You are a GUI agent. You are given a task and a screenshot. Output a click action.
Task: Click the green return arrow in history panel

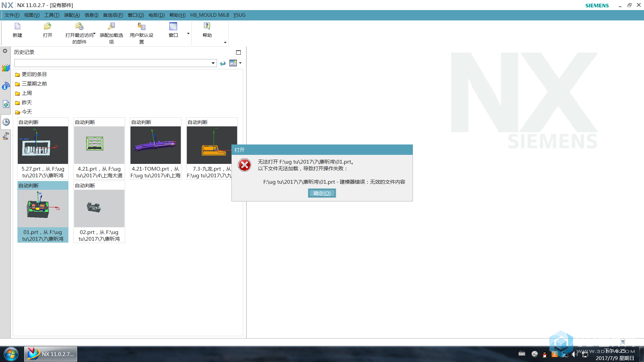pos(223,63)
